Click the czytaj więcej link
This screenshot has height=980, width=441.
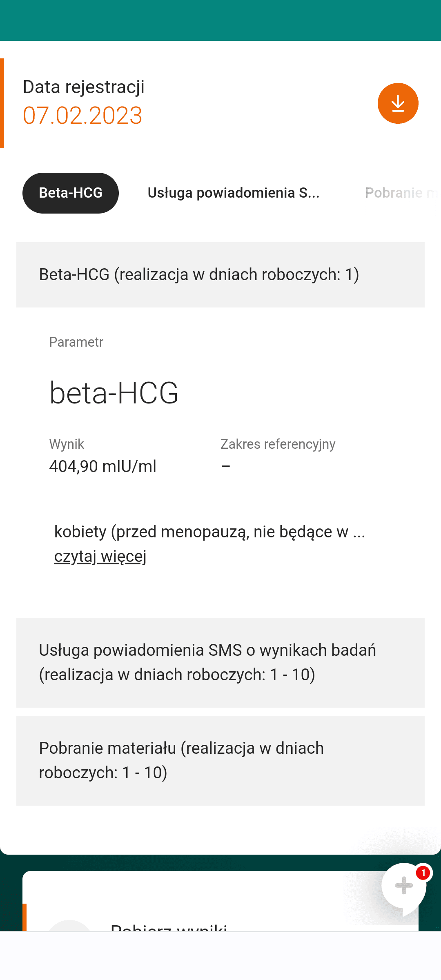[100, 556]
